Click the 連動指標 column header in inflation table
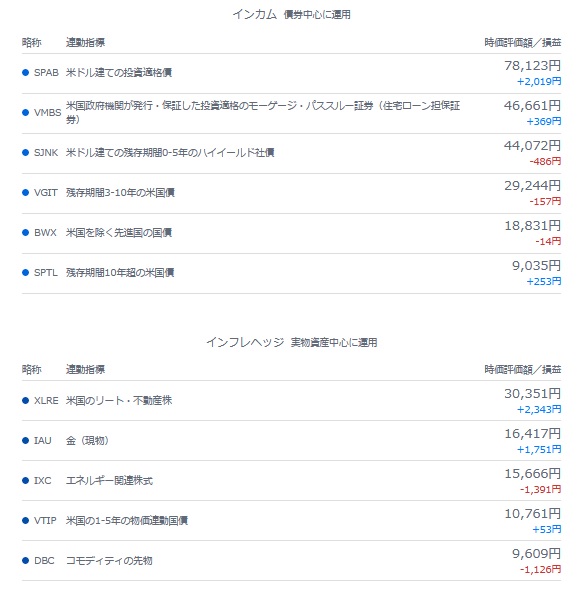 85,369
